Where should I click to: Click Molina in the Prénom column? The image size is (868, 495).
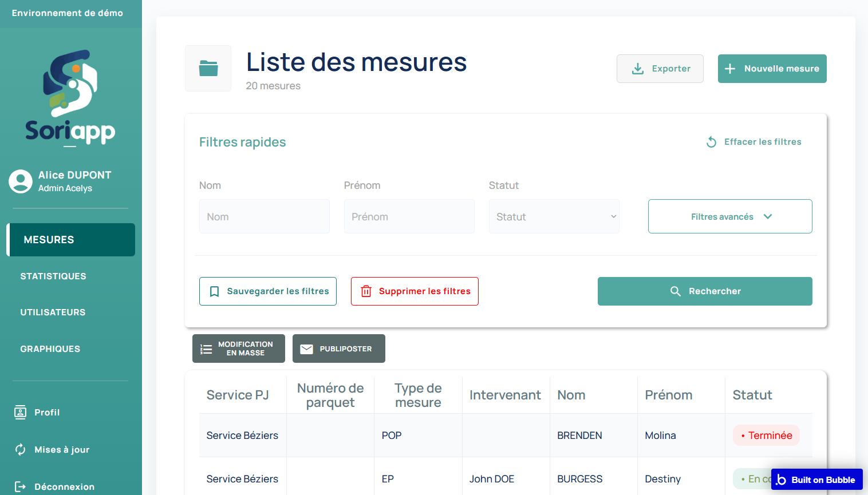click(660, 435)
